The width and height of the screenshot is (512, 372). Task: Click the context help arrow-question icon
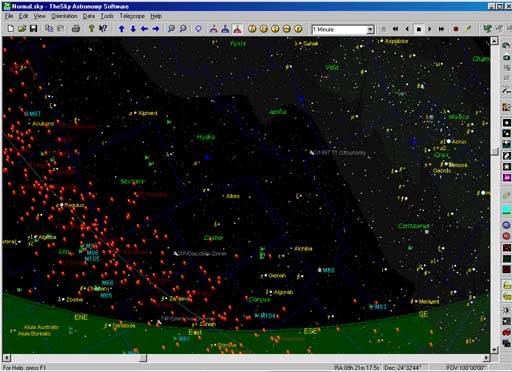coord(103,29)
